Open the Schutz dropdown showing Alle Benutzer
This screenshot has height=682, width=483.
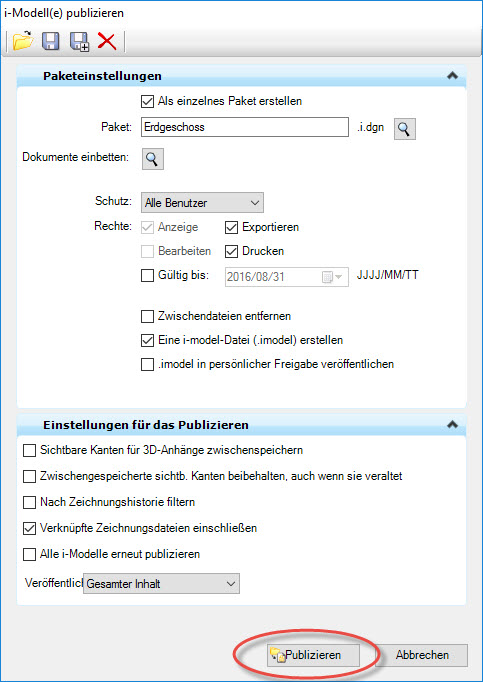202,203
